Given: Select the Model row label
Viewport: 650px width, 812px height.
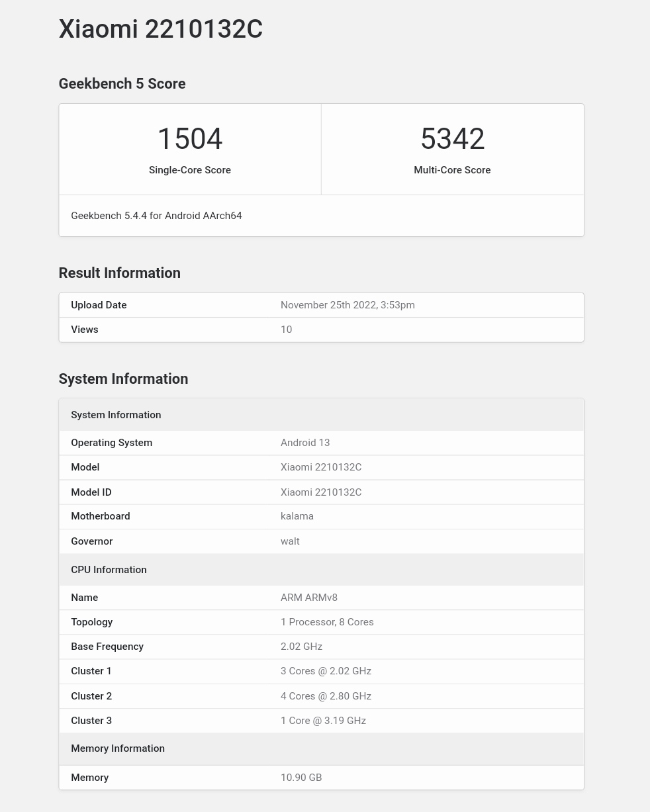Looking at the screenshot, I should pyautogui.click(x=85, y=467).
